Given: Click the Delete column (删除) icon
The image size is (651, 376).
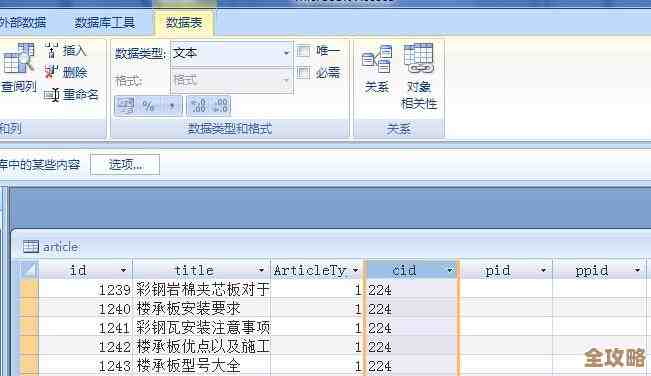Looking at the screenshot, I should coord(51,72).
